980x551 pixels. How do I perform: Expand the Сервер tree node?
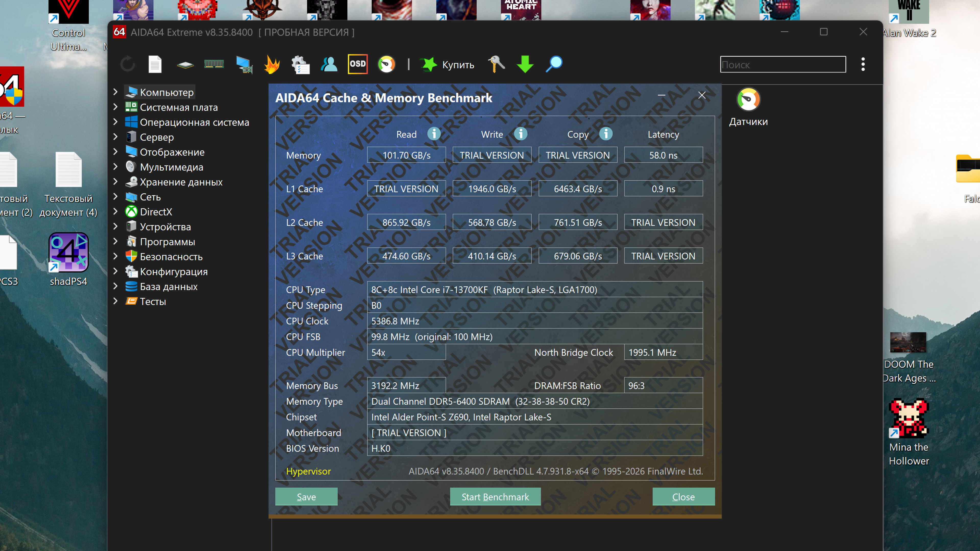click(x=115, y=137)
